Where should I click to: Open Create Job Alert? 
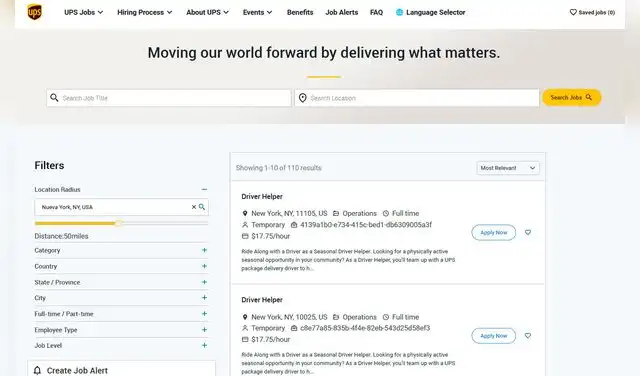click(x=77, y=370)
